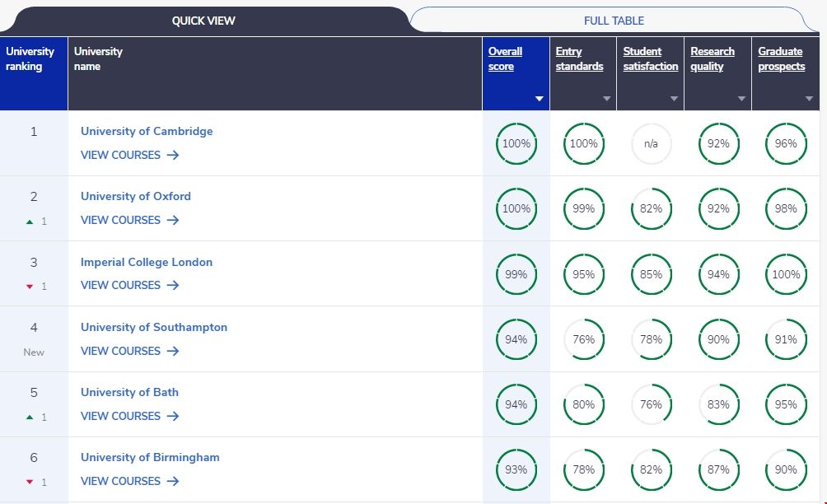Click Research quality sort arrow
This screenshot has height=504, width=827.
pos(742,99)
